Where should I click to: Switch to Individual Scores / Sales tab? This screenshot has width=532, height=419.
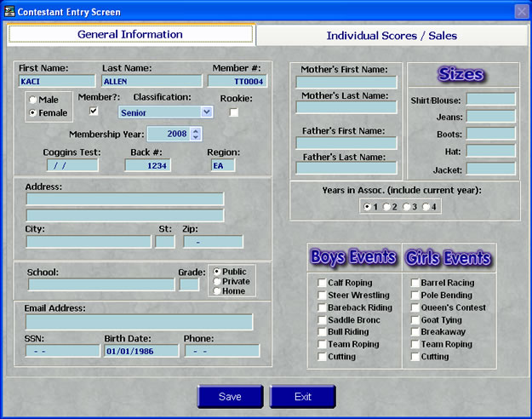tap(392, 35)
